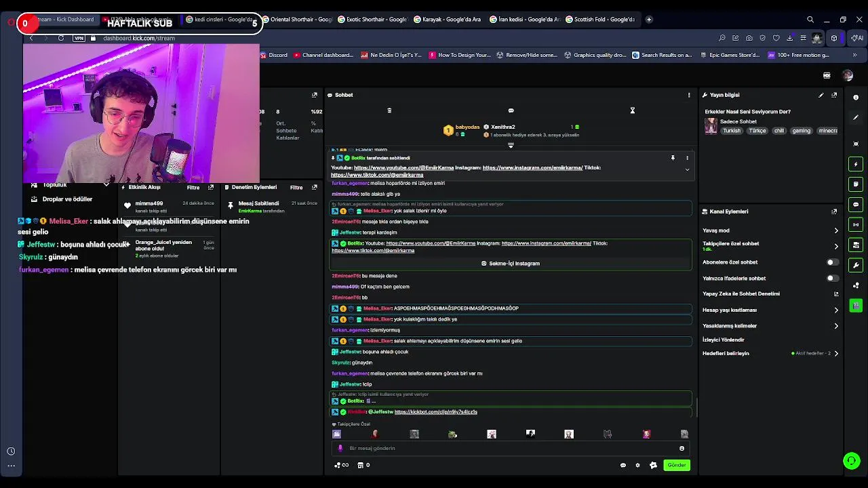The width and height of the screenshot is (868, 488).
Task: Click the trash icon at top of chat
Action: (389, 110)
